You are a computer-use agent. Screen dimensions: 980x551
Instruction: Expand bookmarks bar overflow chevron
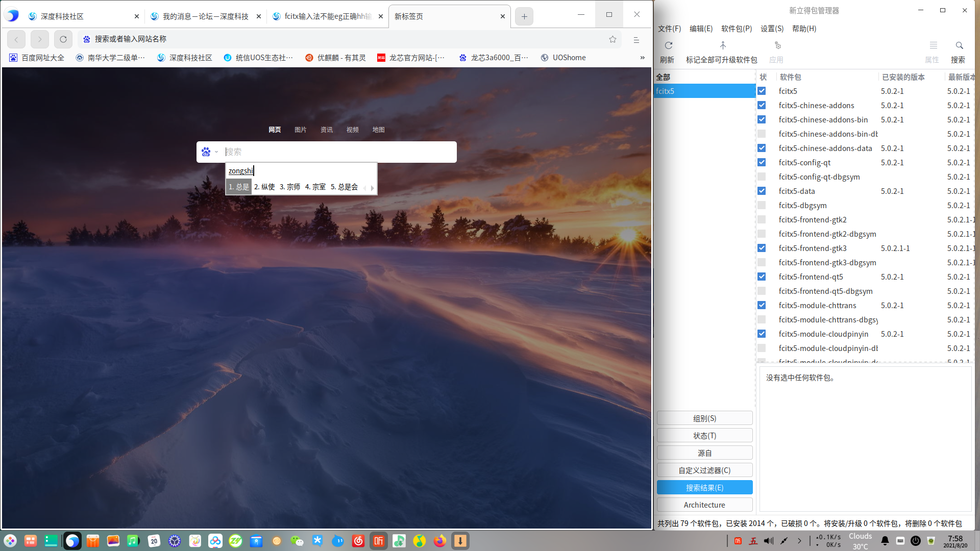point(642,58)
